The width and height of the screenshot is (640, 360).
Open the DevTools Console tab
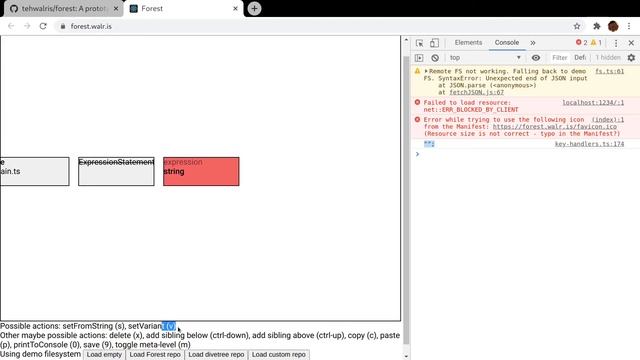click(x=507, y=42)
